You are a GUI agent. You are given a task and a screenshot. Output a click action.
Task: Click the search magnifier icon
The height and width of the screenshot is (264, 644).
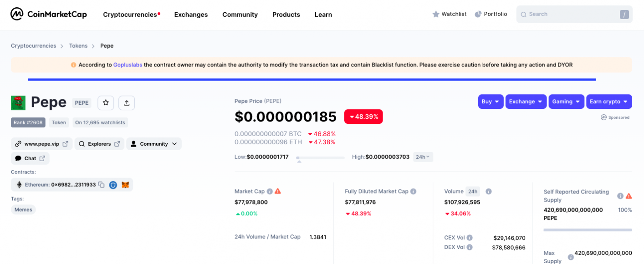(x=524, y=14)
